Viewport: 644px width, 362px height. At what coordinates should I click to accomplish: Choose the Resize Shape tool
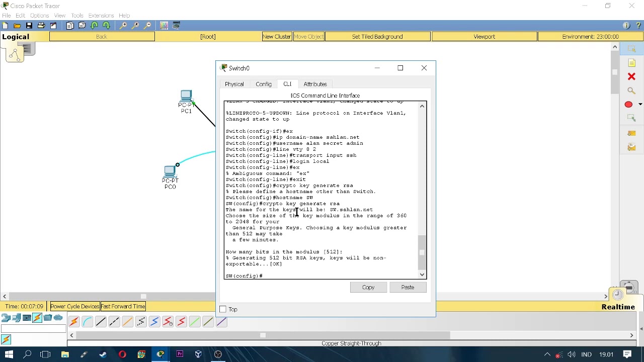[x=632, y=118]
